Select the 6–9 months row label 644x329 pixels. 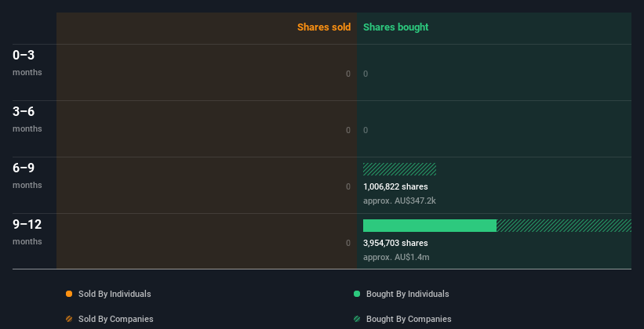point(27,175)
